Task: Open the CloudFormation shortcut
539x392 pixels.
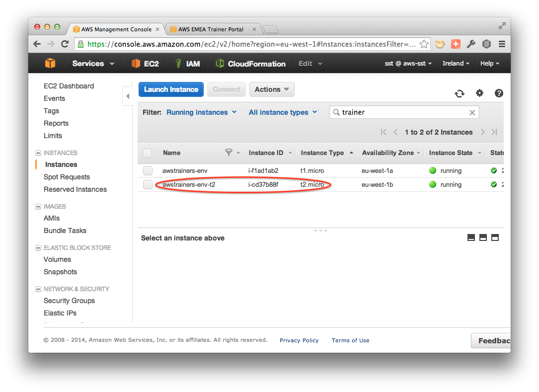Action: click(250, 64)
